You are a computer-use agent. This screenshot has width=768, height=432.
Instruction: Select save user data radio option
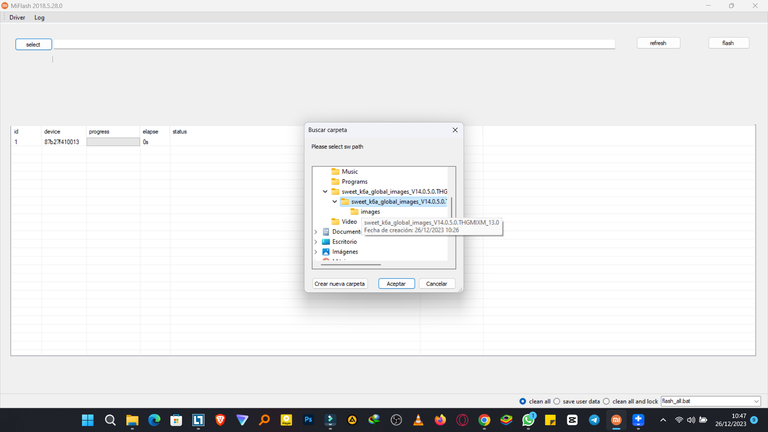click(x=557, y=401)
